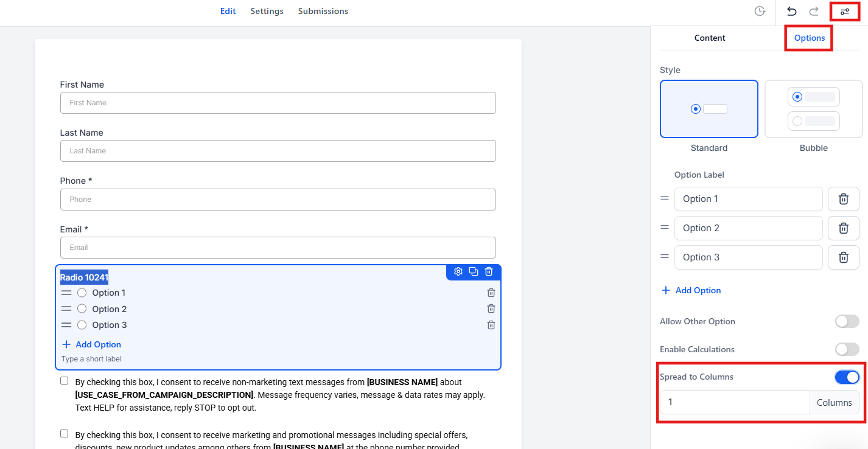868x449 pixels.
Task: Enable the Allow Other Option toggle
Action: coord(847,321)
